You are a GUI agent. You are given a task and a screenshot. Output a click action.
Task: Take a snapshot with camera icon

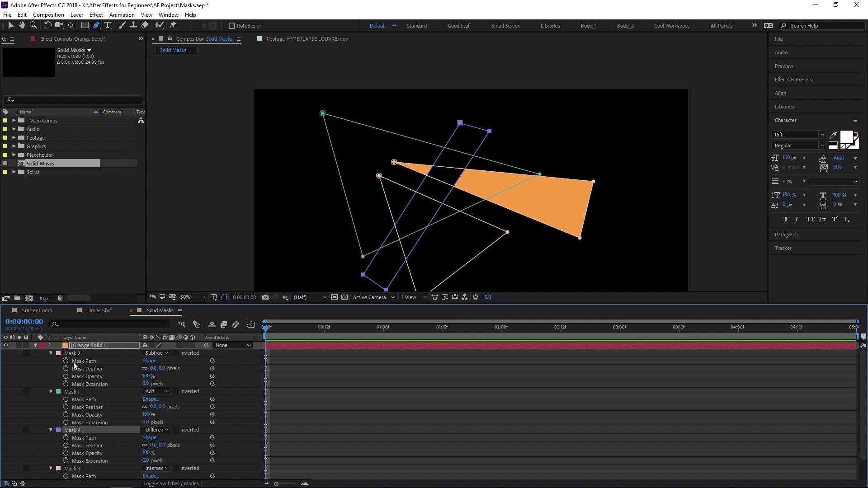265,297
